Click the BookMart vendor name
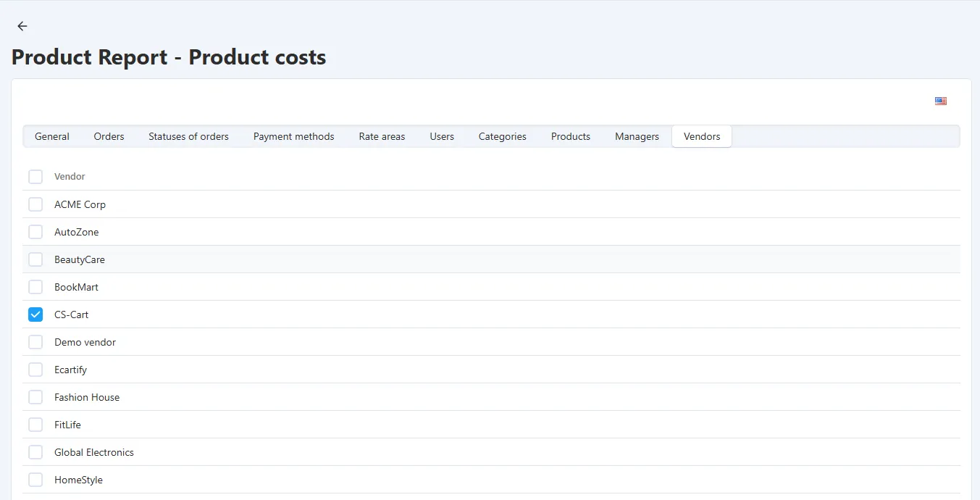Screen dimensions: 980x500 tap(76, 287)
